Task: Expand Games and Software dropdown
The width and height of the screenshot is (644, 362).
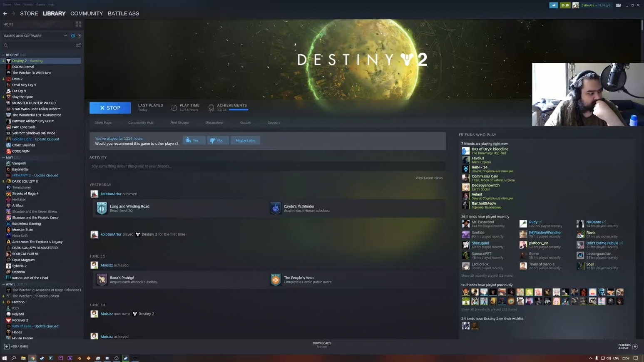Action: 65,36
